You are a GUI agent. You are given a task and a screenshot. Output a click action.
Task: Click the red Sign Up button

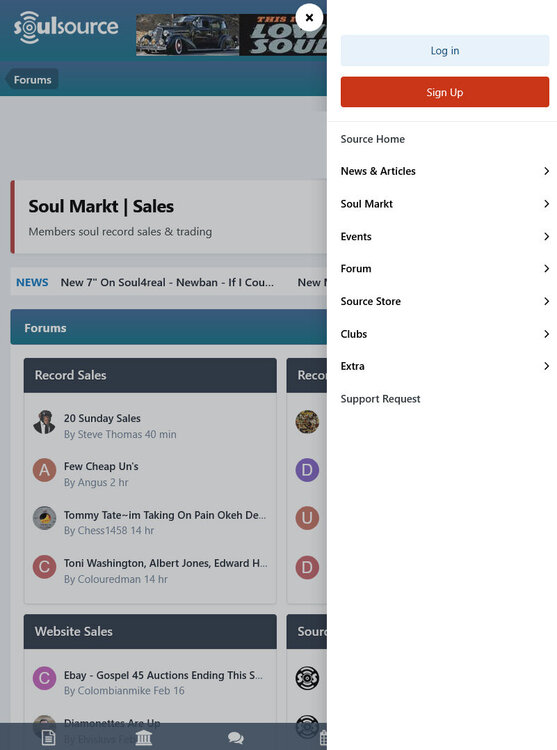tap(445, 92)
